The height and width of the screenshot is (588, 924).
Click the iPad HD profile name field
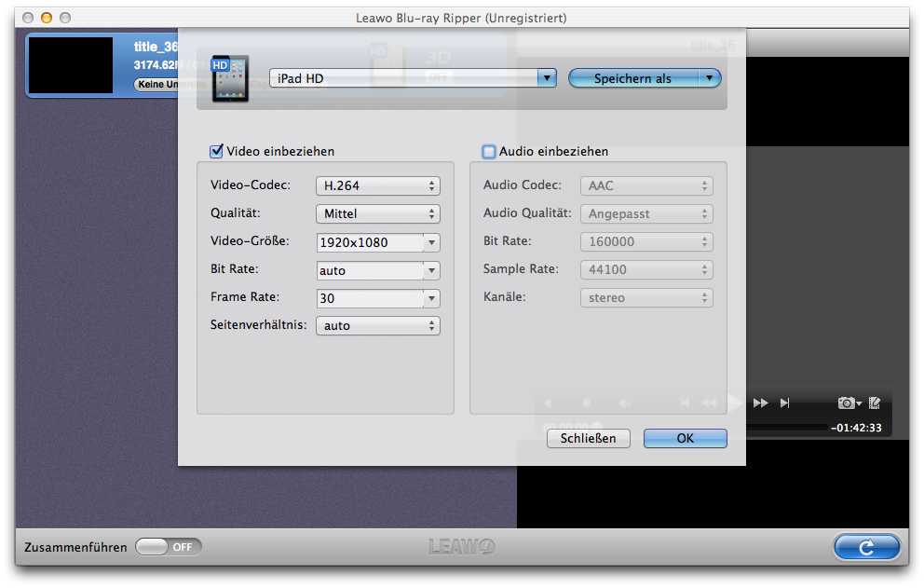403,78
